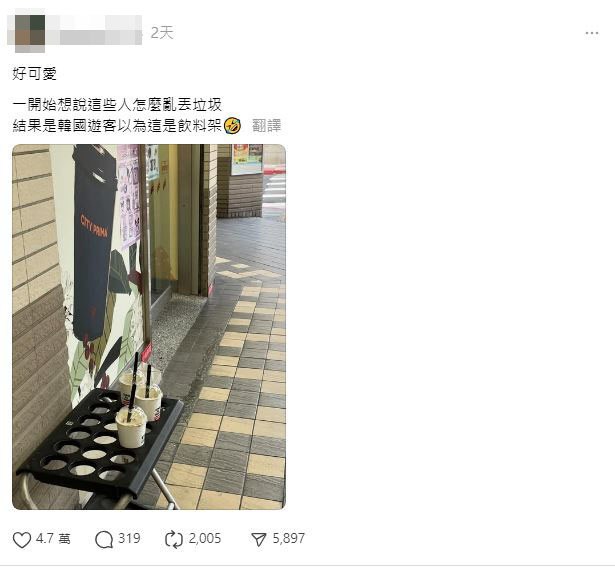Repost using the circular arrows icon
The height and width of the screenshot is (576, 615).
pyautogui.click(x=174, y=539)
